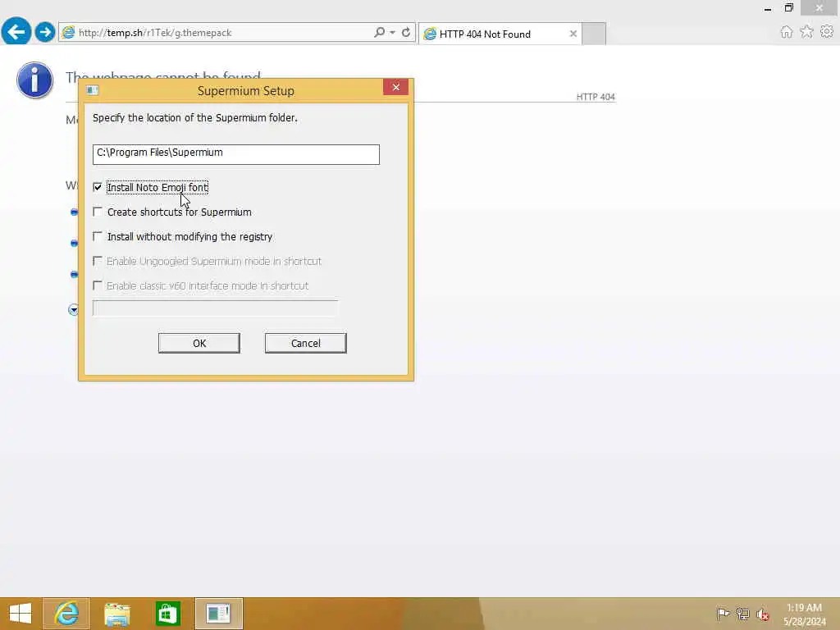Viewport: 840px width, 630px height.
Task: Open Windows Store from taskbar
Action: 167,614
